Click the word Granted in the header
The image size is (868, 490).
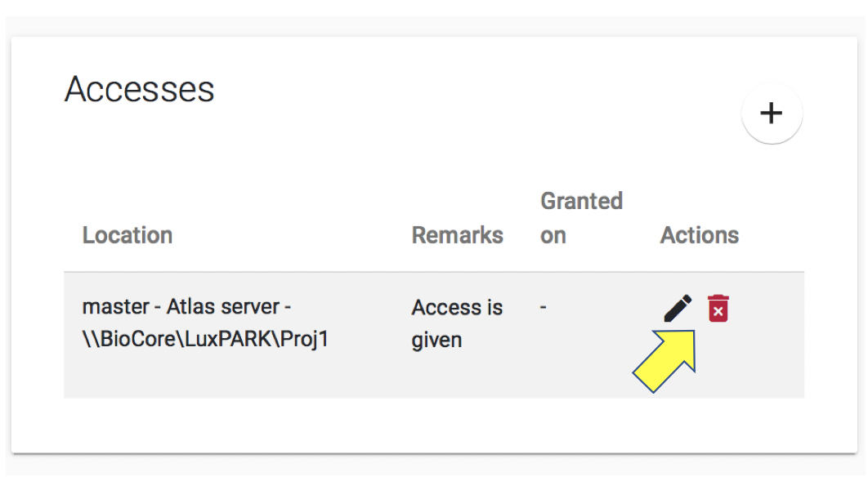point(581,201)
